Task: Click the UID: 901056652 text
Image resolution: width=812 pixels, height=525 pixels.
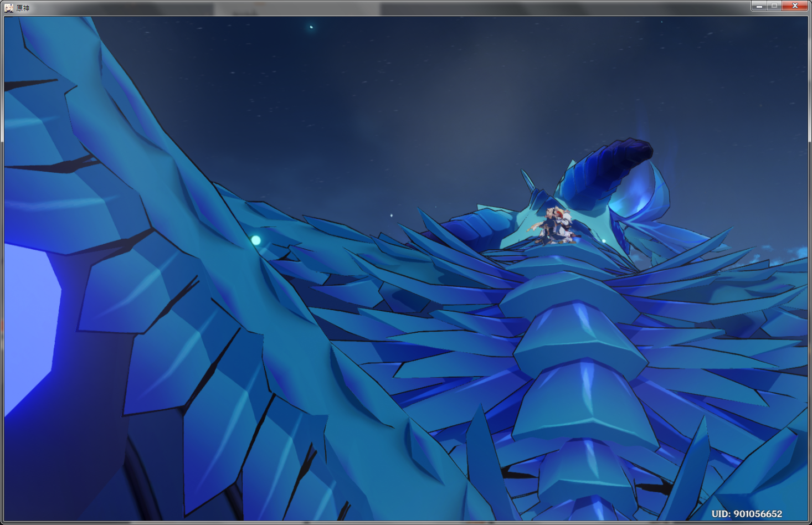Action: (x=747, y=514)
